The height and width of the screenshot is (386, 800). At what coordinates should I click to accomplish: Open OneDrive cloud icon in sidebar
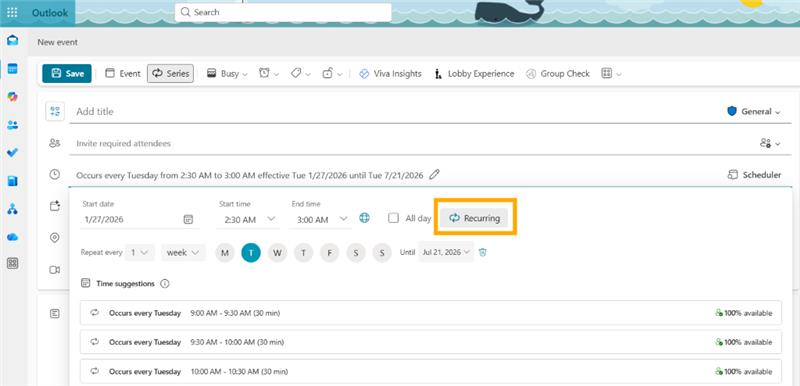tap(13, 237)
